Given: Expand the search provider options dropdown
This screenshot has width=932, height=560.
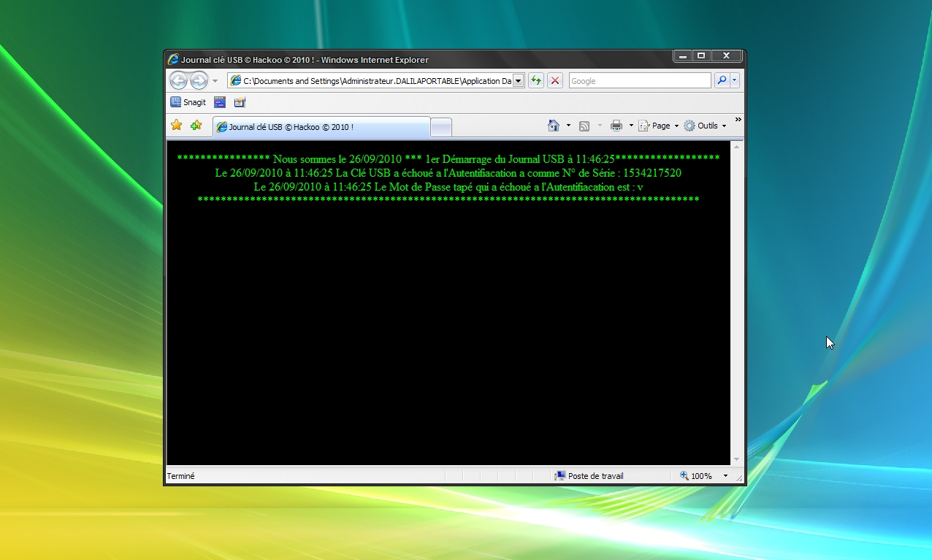Looking at the screenshot, I should click(x=735, y=81).
